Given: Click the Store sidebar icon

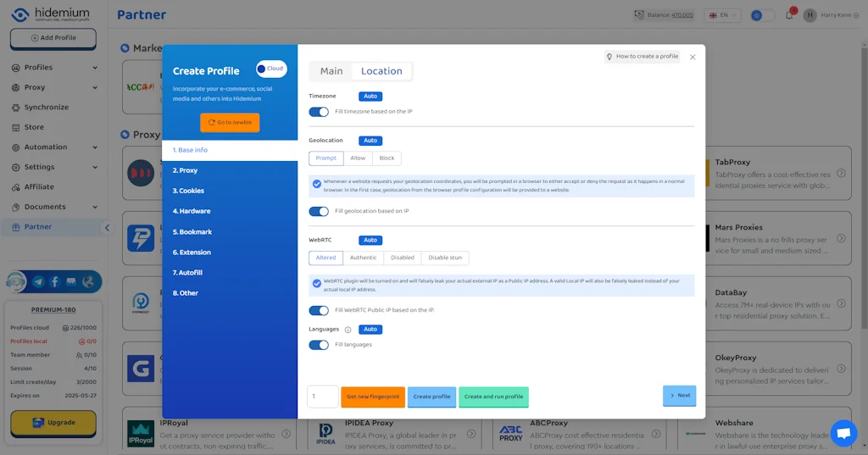Looking at the screenshot, I should [15, 127].
